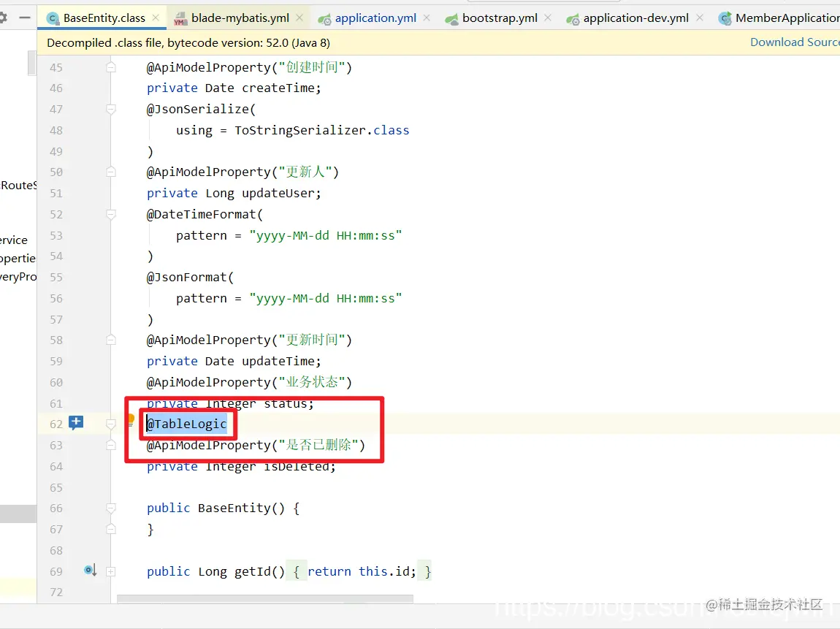Click ToStringSerializer.class on line 48
This screenshot has height=629, width=840.
pyautogui.click(x=321, y=130)
